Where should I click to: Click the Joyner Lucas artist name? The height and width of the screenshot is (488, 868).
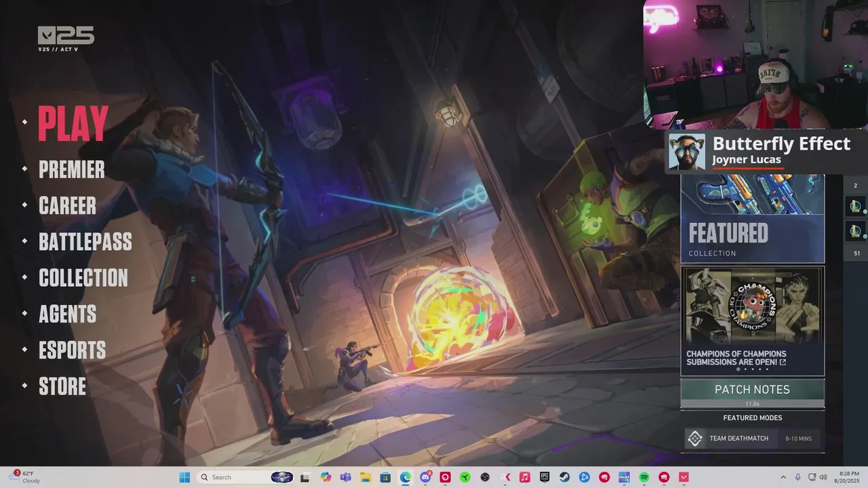pos(747,160)
